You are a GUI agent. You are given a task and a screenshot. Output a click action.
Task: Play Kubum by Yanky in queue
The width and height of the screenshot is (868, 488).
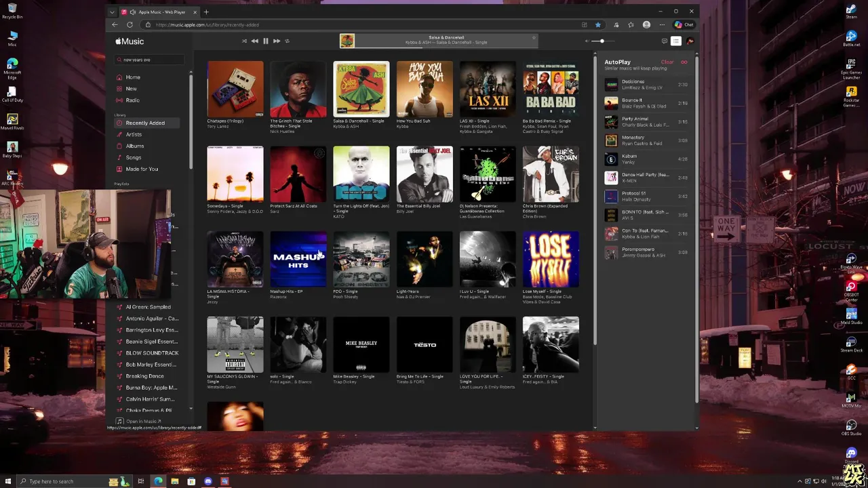point(646,159)
